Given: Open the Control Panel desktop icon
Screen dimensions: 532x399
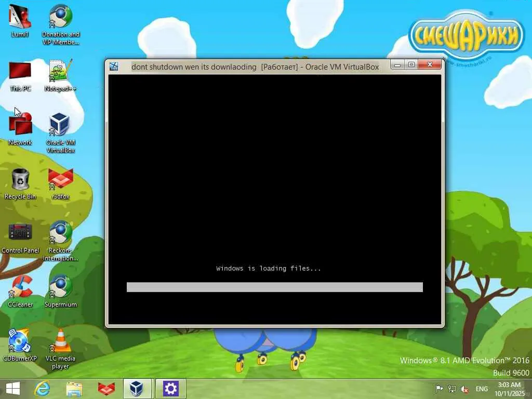Looking at the screenshot, I should click(20, 238).
